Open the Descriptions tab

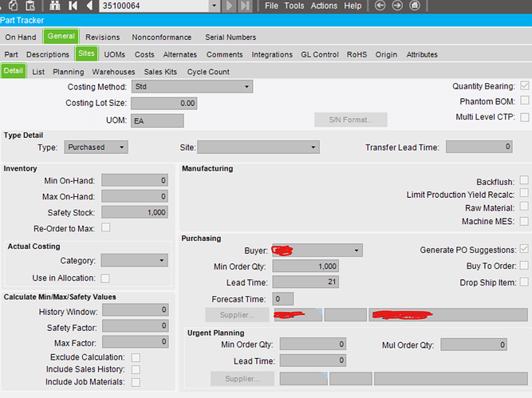48,54
